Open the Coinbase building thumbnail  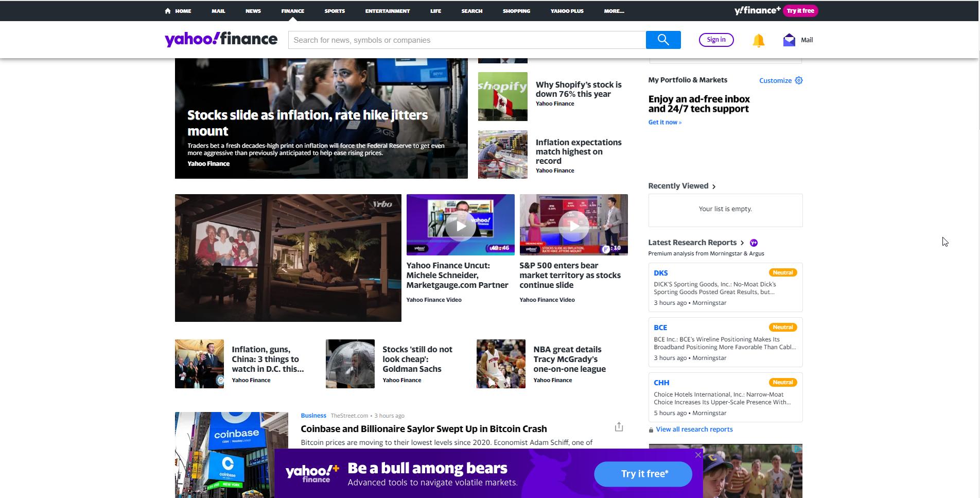(x=232, y=455)
